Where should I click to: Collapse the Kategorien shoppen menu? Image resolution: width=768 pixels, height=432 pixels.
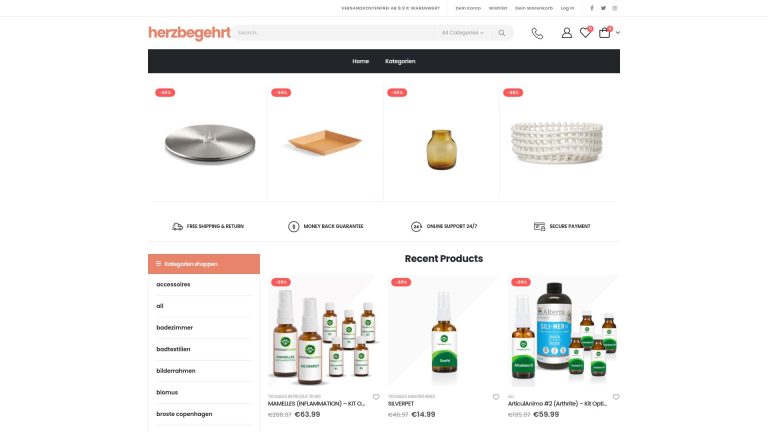pyautogui.click(x=204, y=264)
